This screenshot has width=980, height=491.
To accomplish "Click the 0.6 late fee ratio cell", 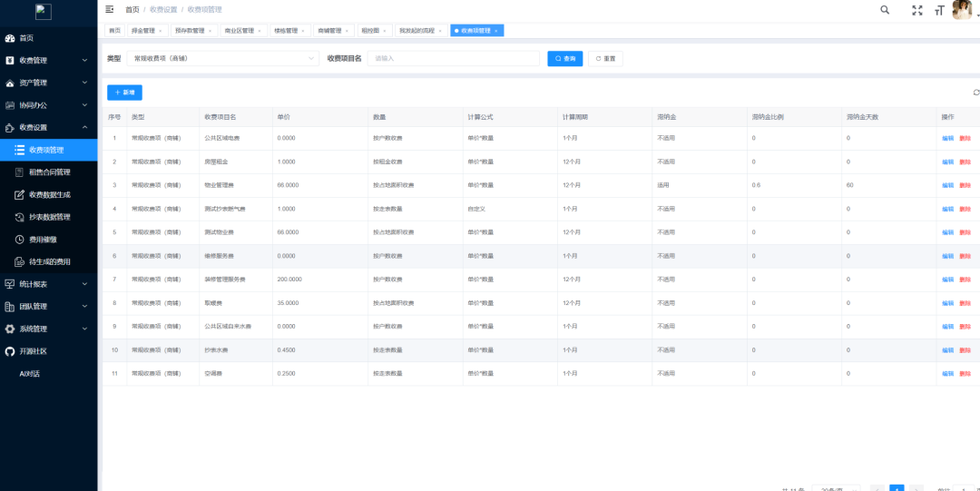I will pyautogui.click(x=756, y=185).
